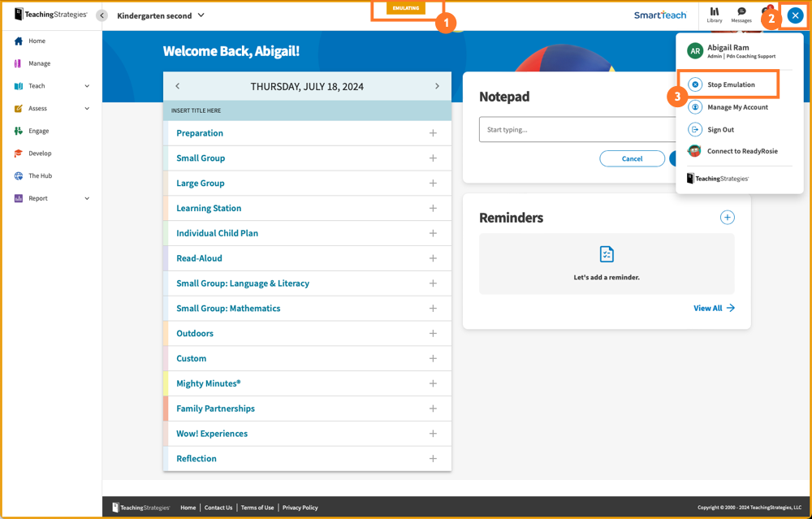Open the Home section in the sidebar

click(32, 41)
